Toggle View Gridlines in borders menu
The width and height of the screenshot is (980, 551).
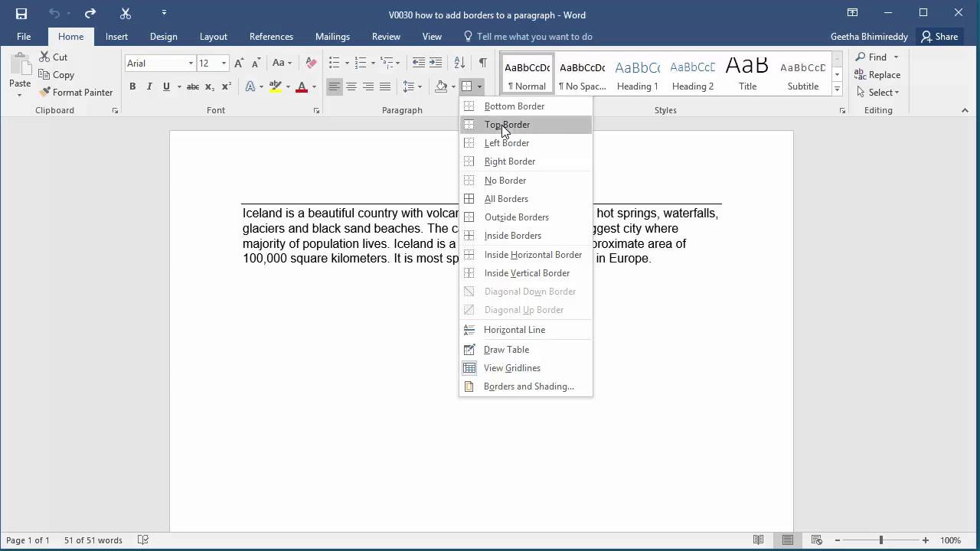526,368
